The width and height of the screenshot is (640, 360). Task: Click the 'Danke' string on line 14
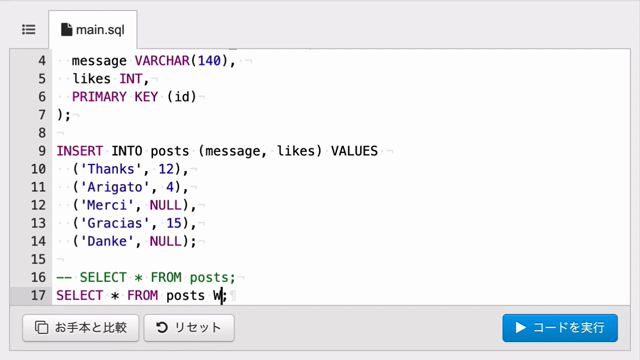[x=107, y=241]
